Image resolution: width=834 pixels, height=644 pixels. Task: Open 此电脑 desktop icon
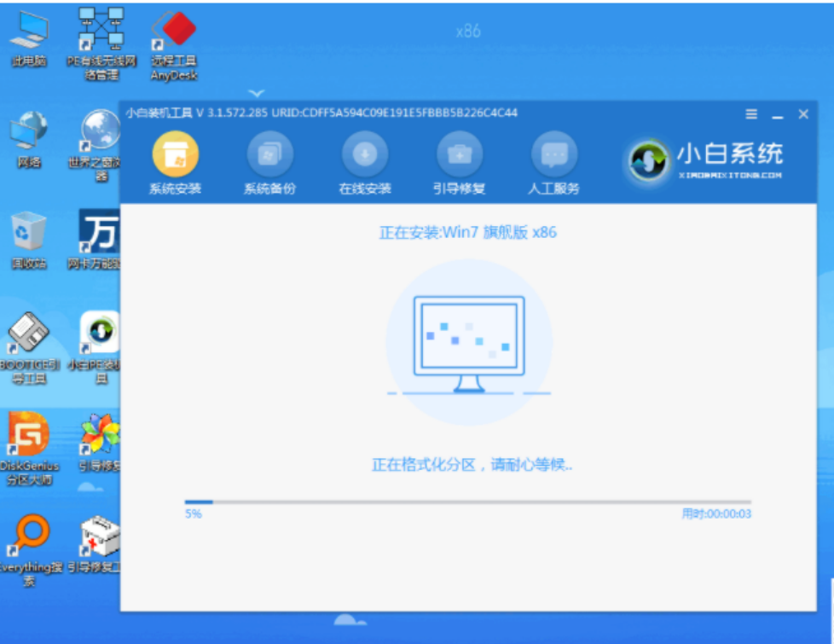(28, 34)
